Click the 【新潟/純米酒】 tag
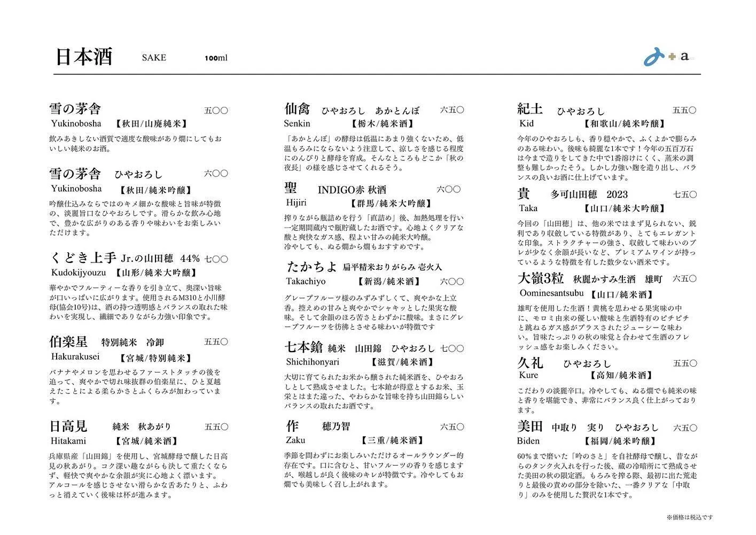 pyautogui.click(x=388, y=281)
